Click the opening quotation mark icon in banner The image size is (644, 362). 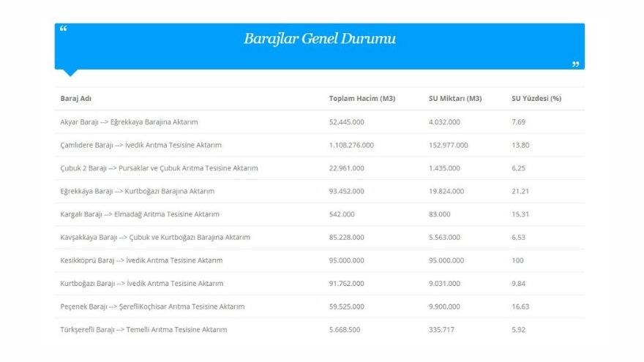click(63, 29)
